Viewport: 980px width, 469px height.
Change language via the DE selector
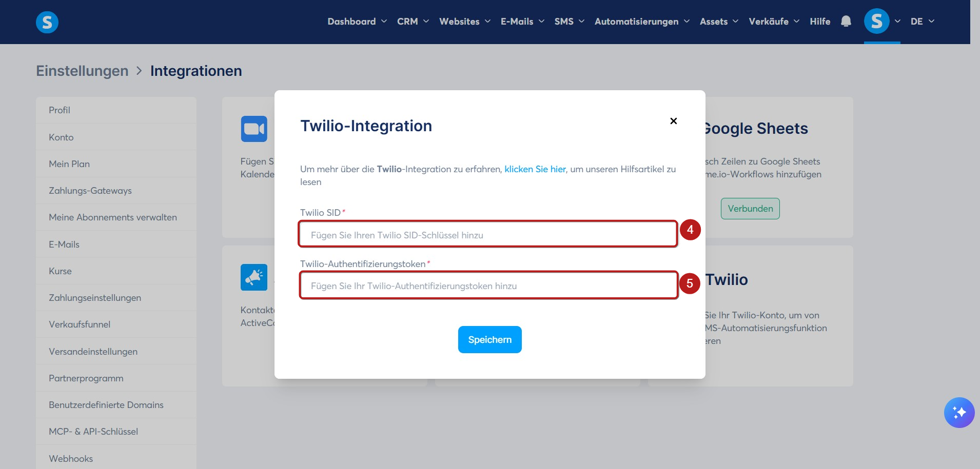point(923,22)
